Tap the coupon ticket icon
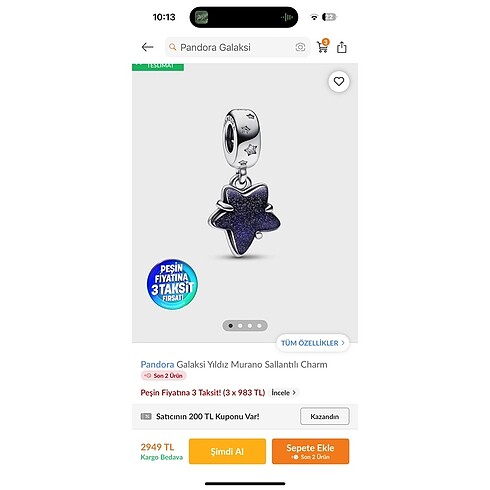Viewport: 490px width, 490px height. pos(146,416)
